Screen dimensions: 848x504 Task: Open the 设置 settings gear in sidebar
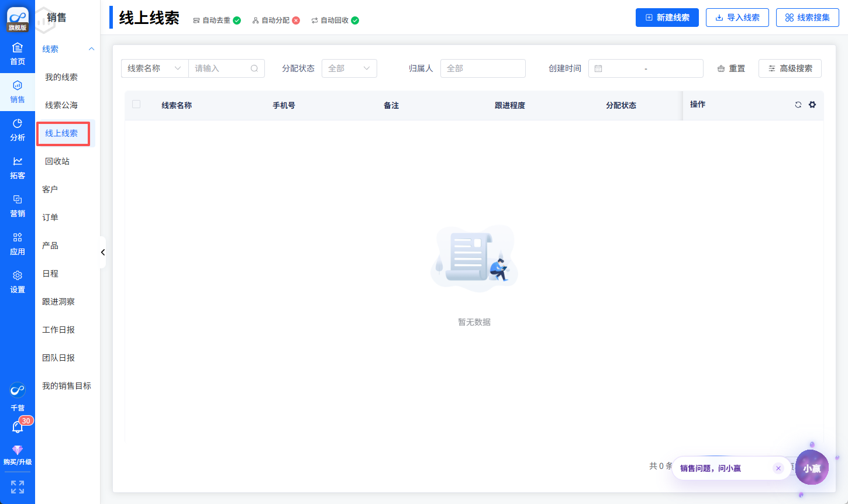[18, 282]
